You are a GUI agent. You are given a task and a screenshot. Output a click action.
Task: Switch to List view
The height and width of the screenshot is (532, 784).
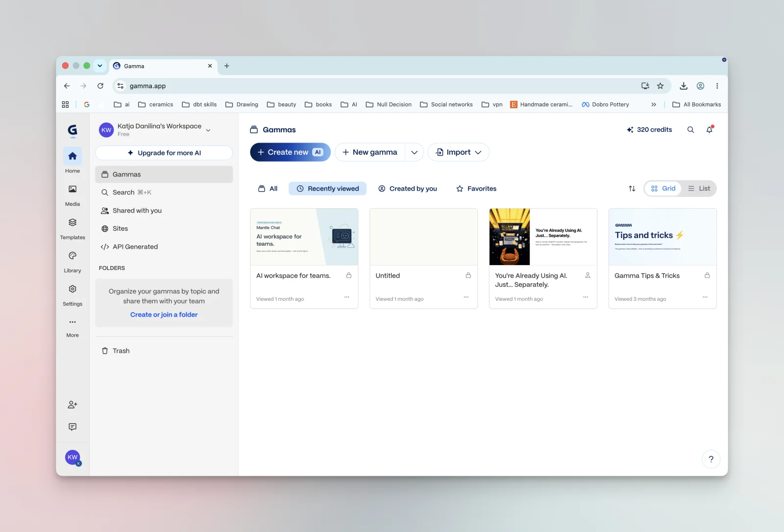699,189
